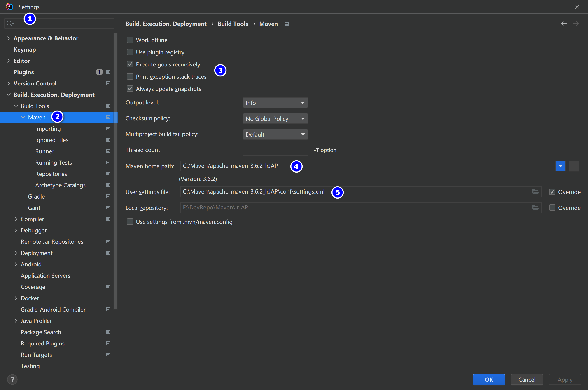Image resolution: width=588 pixels, height=390 pixels.
Task: Open Multiproject build fail policy dropdown
Action: (275, 134)
